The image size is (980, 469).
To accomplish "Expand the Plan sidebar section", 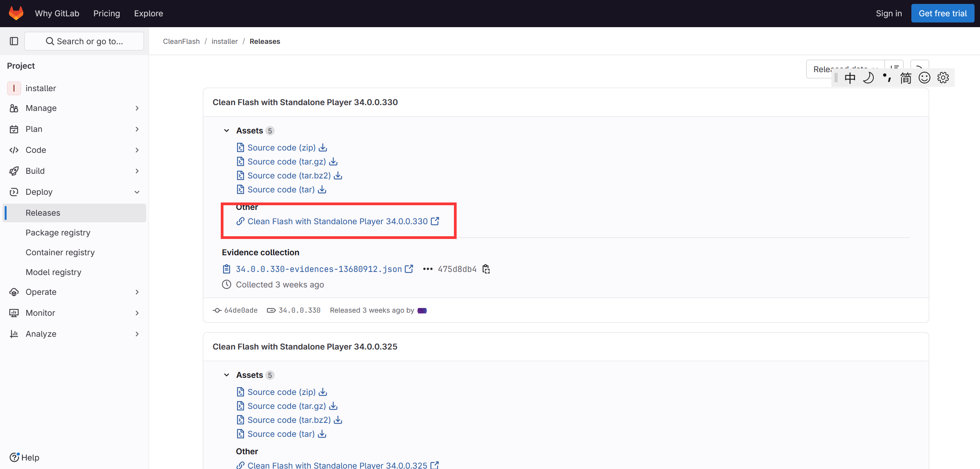I will click(x=74, y=129).
